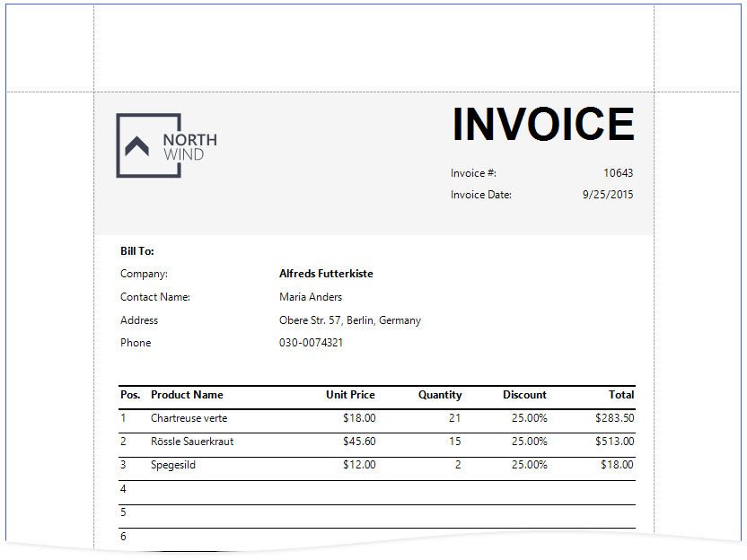Click the 'Contact Name:' label
The width and height of the screenshot is (747, 560).
click(155, 297)
